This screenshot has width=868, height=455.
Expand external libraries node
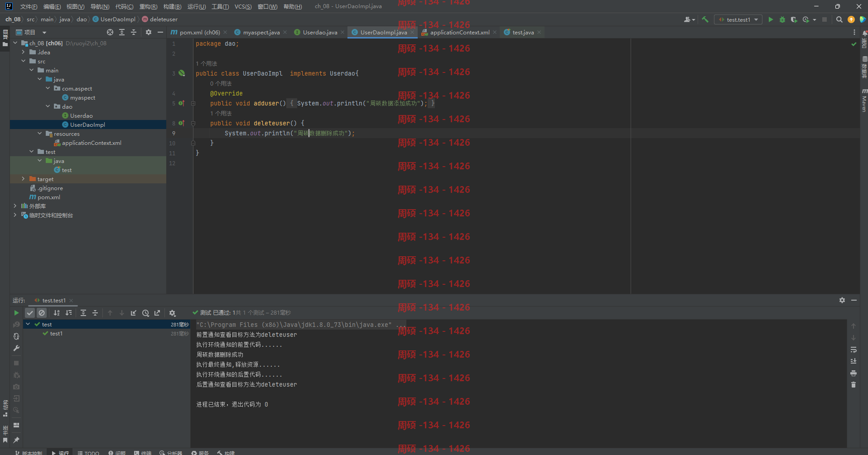point(15,206)
